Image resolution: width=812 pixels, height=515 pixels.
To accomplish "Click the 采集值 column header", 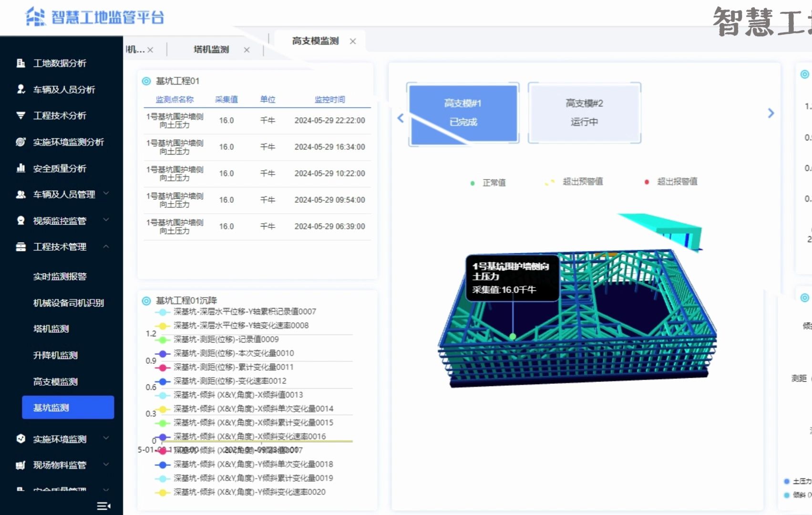I will pyautogui.click(x=226, y=100).
